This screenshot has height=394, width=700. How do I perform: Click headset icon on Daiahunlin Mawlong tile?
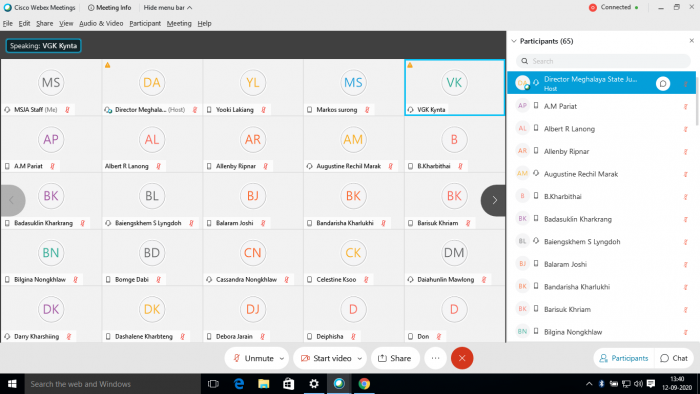(410, 280)
